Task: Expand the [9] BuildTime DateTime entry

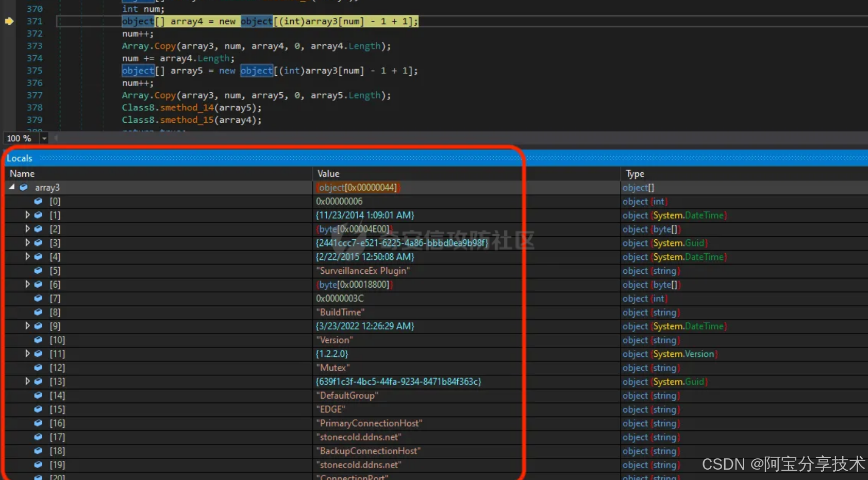Action: 27,326
